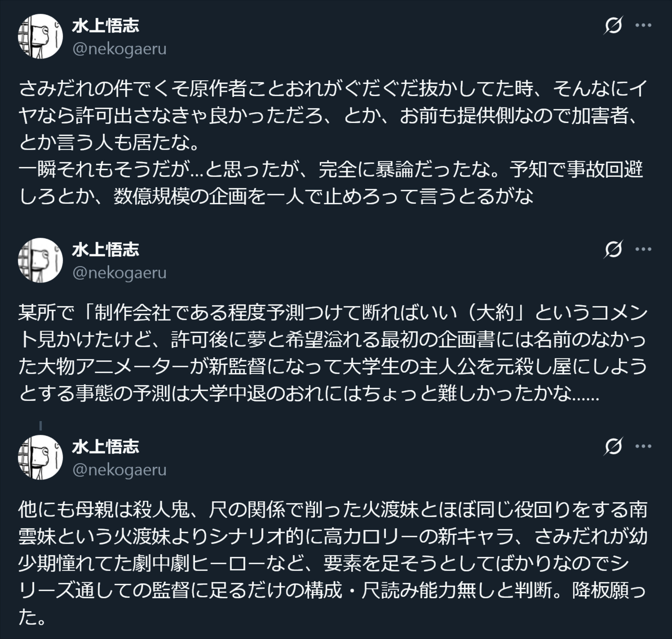Click the @nekogaeru handle on the second tweet

[119, 273]
